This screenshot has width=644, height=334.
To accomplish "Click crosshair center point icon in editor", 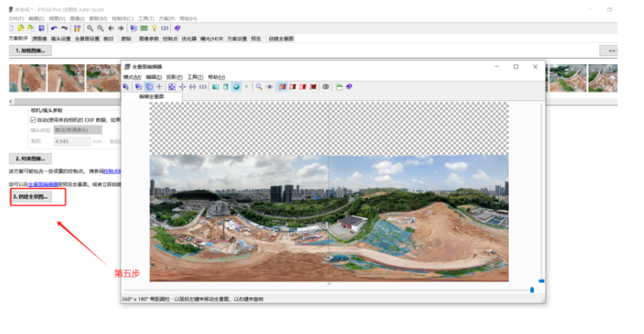I will tap(159, 87).
